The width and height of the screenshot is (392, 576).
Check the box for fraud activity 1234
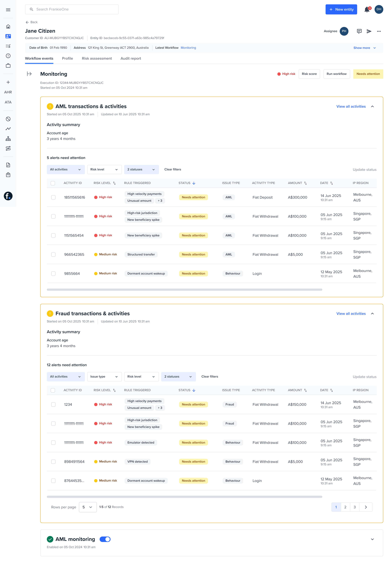tap(53, 404)
